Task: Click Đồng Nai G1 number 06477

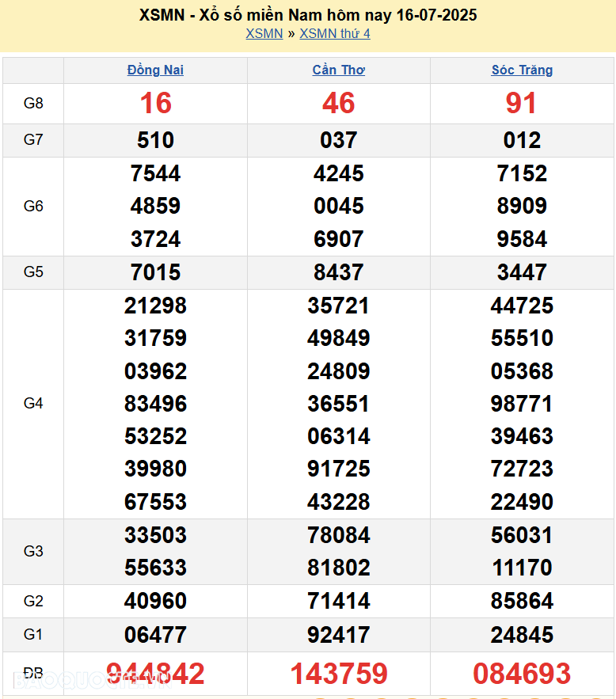Action: tap(155, 635)
